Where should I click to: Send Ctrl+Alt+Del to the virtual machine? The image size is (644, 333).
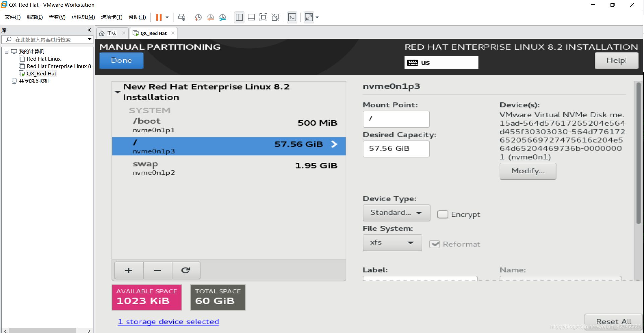click(x=182, y=17)
